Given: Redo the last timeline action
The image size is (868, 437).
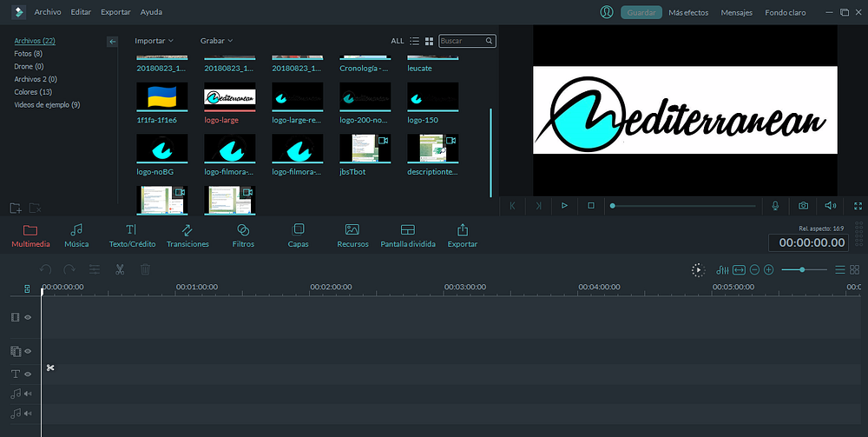Looking at the screenshot, I should (69, 269).
